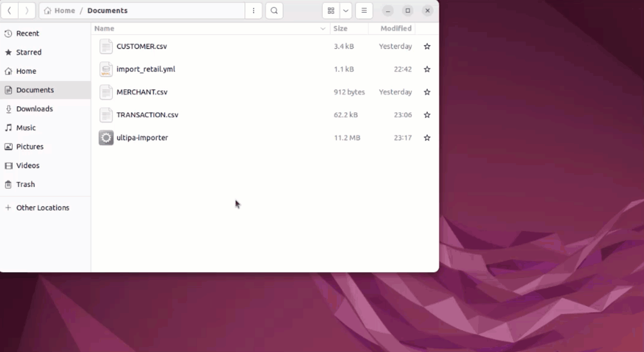Open Music in the sidebar

[x=45, y=128]
